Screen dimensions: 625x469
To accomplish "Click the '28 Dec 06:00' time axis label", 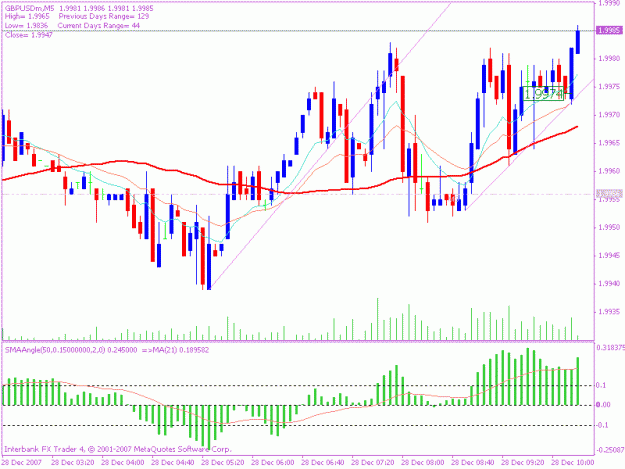I will click(273, 463).
